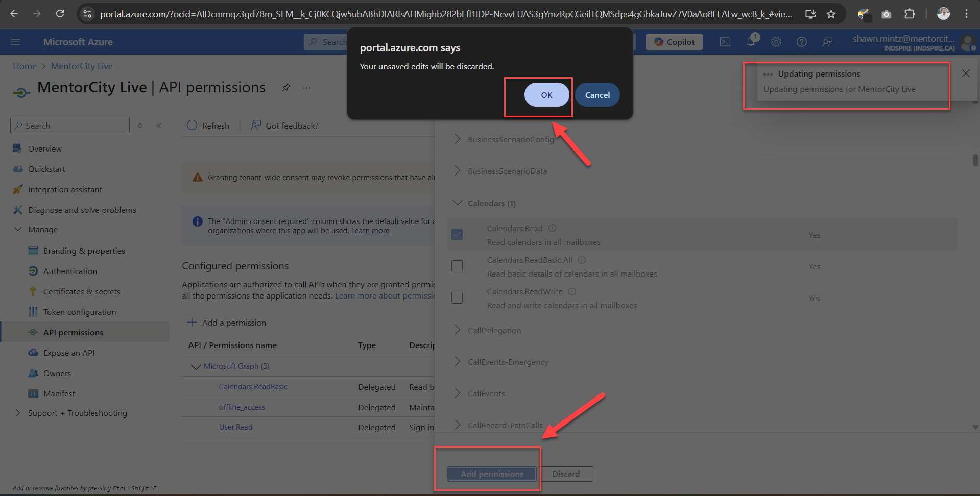Click the browser profile avatar

pyautogui.click(x=943, y=14)
